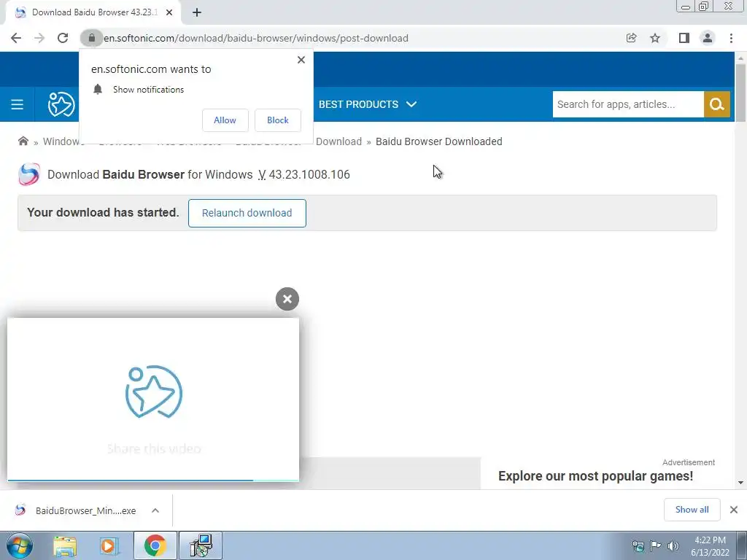The width and height of the screenshot is (747, 560).
Task: Click the address bar URL
Action: pos(256,38)
